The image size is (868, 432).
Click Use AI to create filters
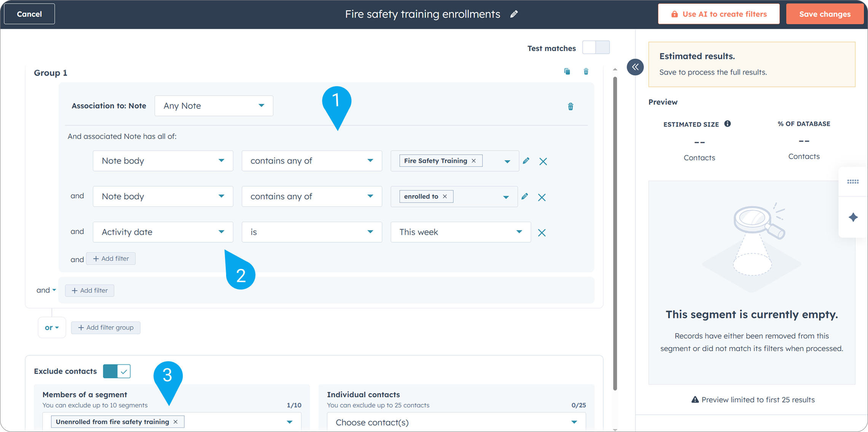click(718, 14)
